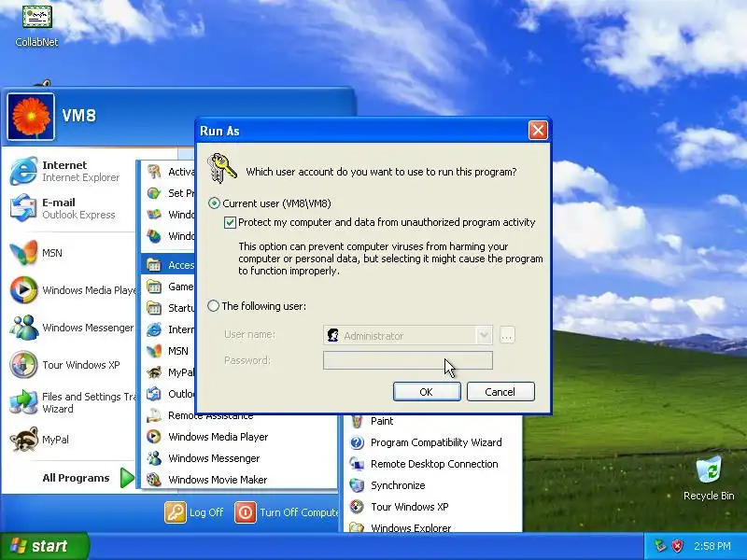Click the 2:58 PM clock
Image resolution: width=747 pixels, height=560 pixels.
coord(712,546)
